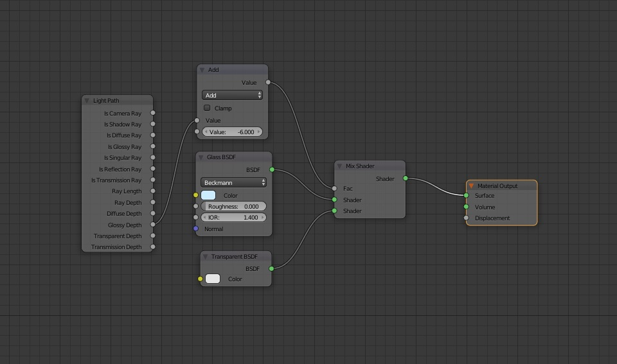Click the Material Output Displacement socket
This screenshot has height=364, width=617.
click(467, 218)
